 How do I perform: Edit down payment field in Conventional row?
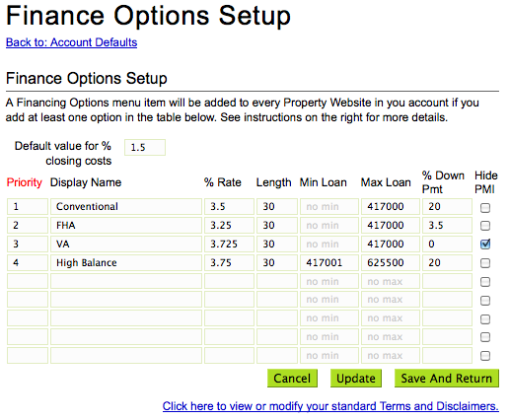[447, 207]
